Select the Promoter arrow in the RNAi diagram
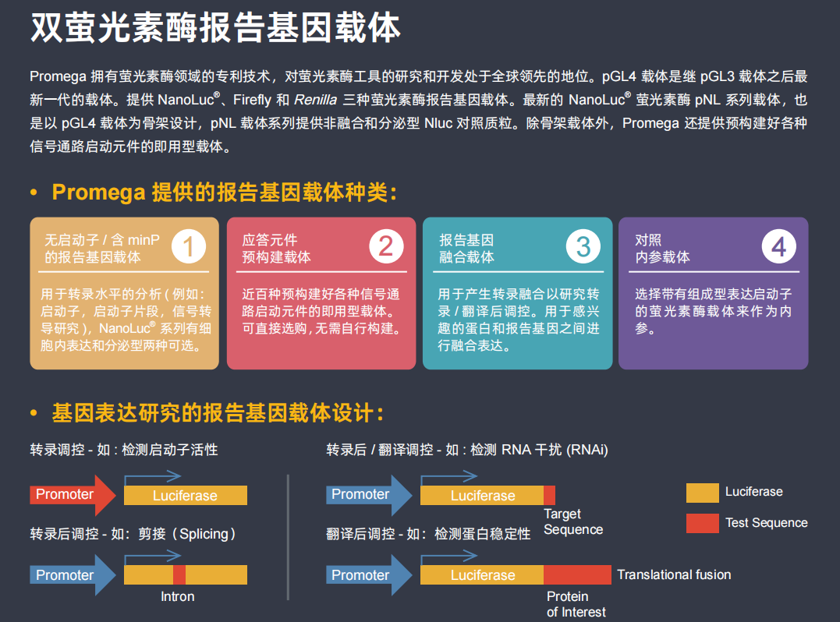The height and width of the screenshot is (622, 840). 369,495
